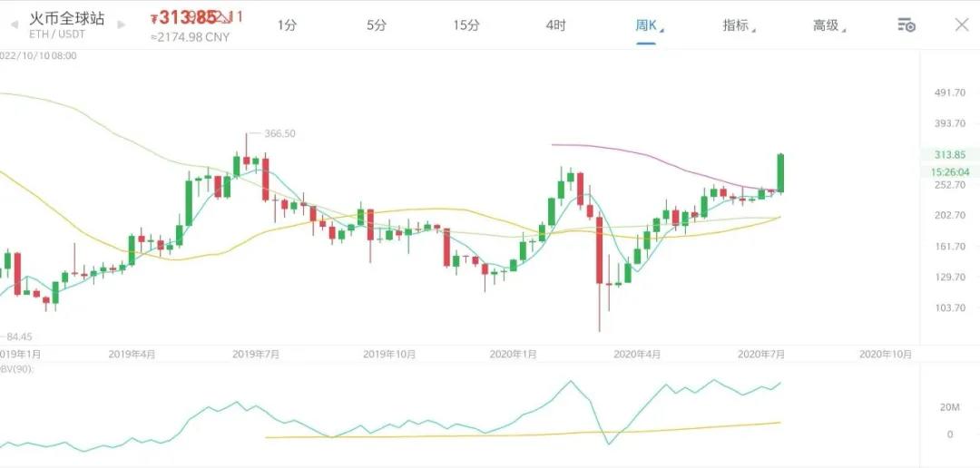This screenshot has height=468, width=980.
Task: Open the 指标 indicators dropdown
Action: 738,25
